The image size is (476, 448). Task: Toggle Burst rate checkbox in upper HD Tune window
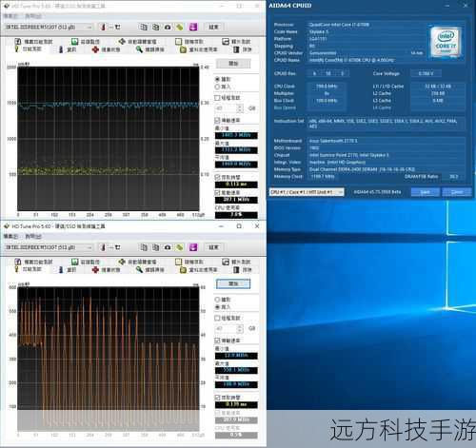click(x=217, y=192)
